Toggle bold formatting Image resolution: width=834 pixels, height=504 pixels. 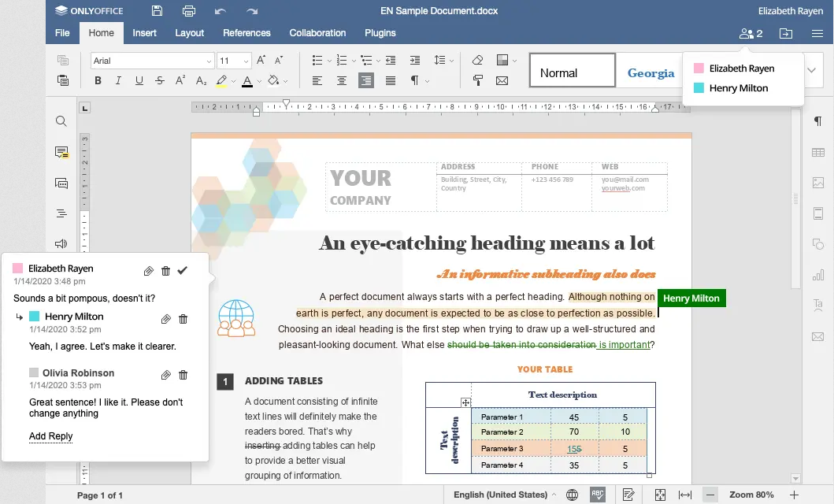(98, 80)
